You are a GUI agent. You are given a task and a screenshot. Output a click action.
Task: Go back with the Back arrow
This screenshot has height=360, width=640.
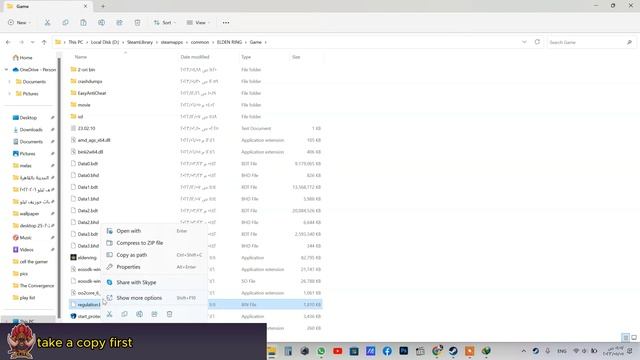click(x=8, y=42)
